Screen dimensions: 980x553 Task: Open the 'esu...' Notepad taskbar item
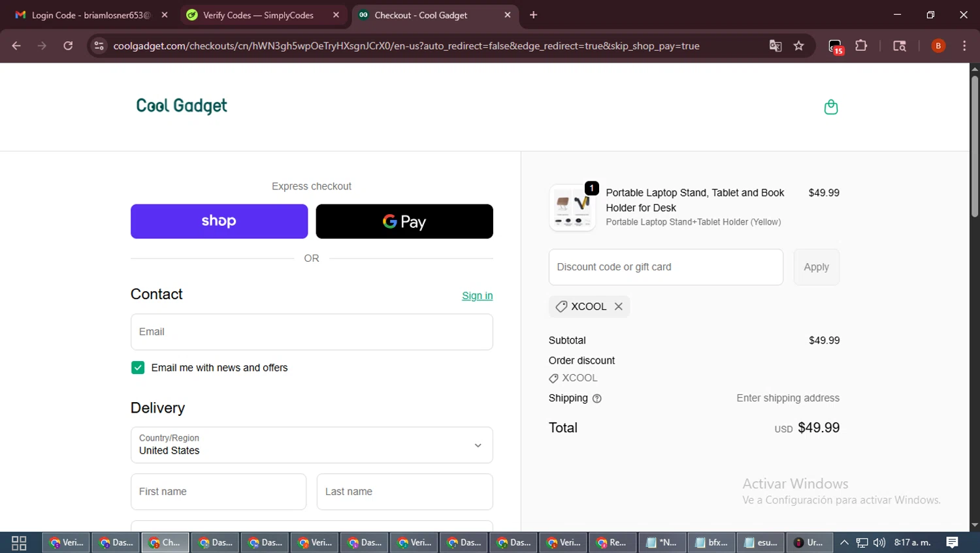pyautogui.click(x=762, y=543)
